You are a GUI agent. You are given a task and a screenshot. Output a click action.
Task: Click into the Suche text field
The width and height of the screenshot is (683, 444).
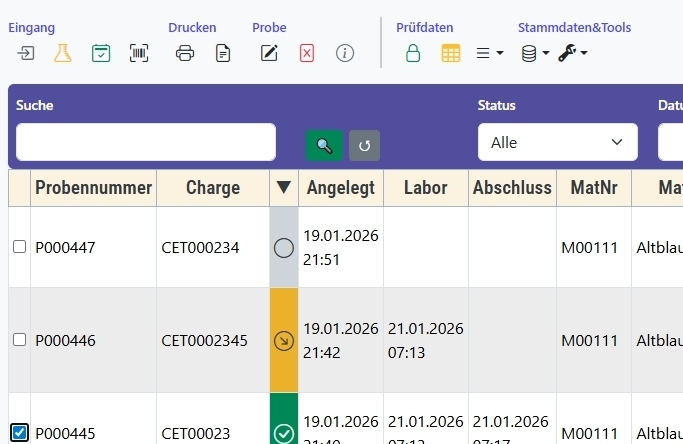[146, 142]
